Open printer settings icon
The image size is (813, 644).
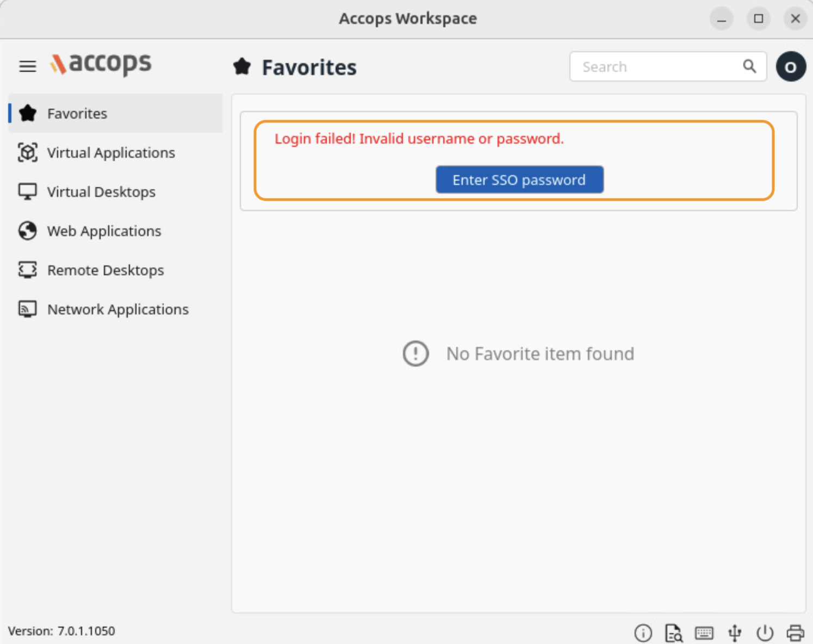(x=795, y=633)
